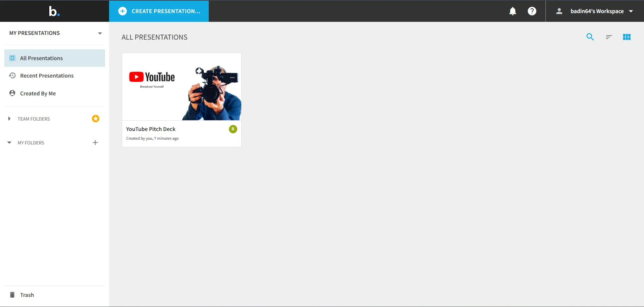Viewport: 644px width, 307px height.
Task: Open Recent Presentations
Action: click(55, 76)
